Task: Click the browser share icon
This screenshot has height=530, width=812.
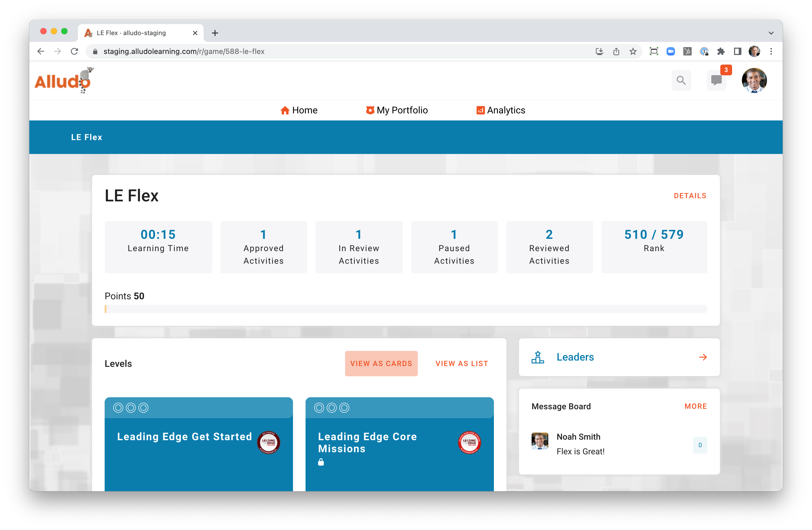Action: [616, 52]
